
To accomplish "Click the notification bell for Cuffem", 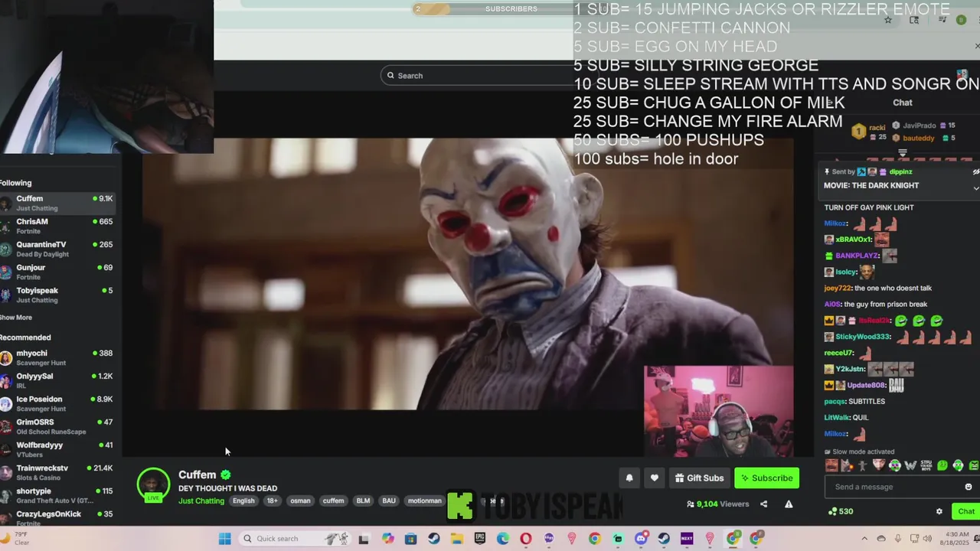I will point(629,478).
